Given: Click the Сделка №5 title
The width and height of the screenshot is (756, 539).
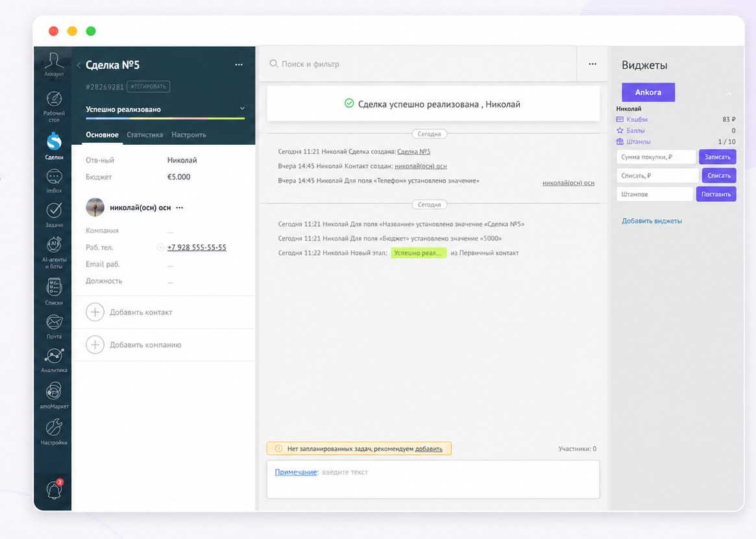Looking at the screenshot, I should click(x=112, y=65).
